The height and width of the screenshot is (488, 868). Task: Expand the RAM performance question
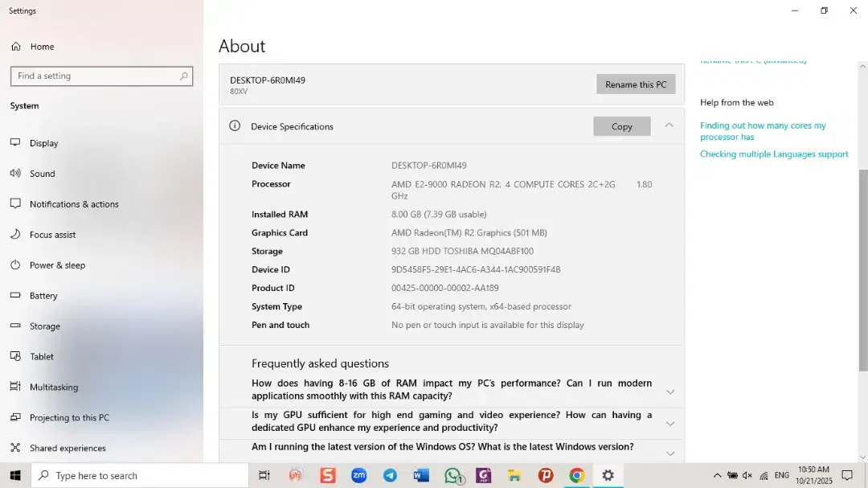tap(670, 392)
